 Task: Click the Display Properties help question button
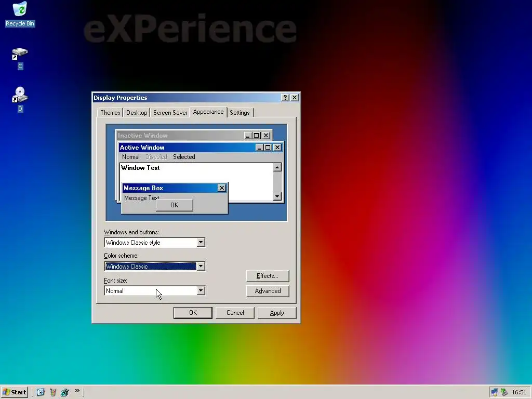(x=285, y=98)
